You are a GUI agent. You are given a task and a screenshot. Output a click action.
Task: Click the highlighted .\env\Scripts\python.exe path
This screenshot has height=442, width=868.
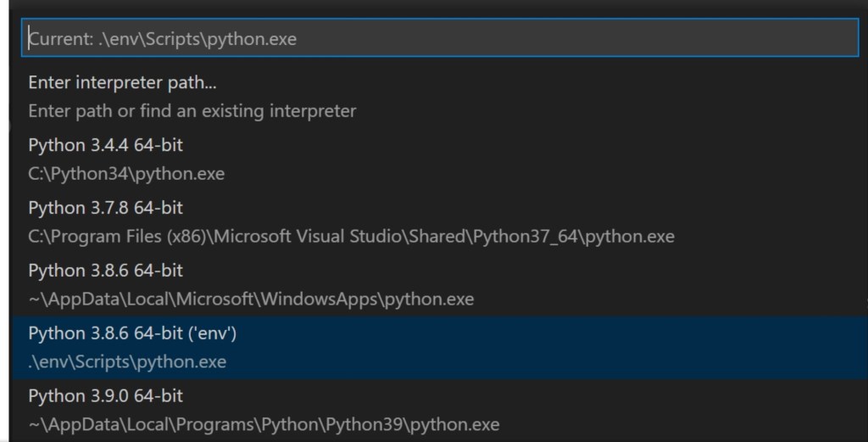127,361
